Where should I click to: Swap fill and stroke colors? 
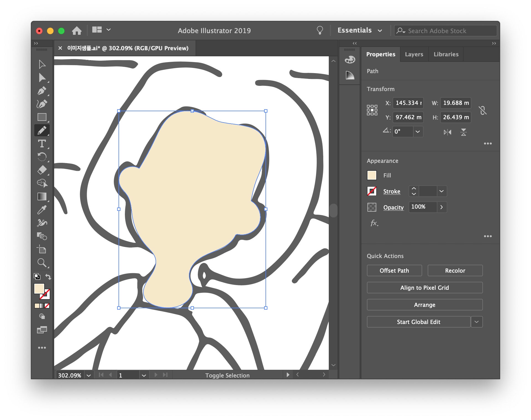[x=48, y=277]
